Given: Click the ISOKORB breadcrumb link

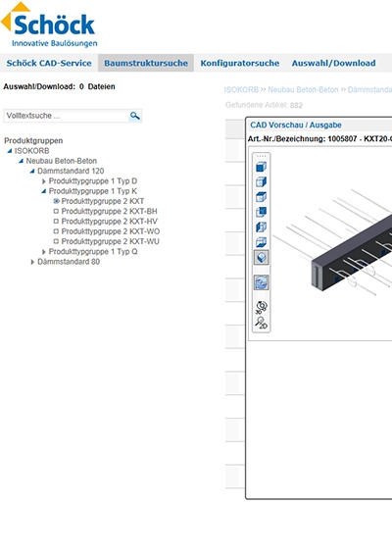Looking at the screenshot, I should tap(241, 90).
